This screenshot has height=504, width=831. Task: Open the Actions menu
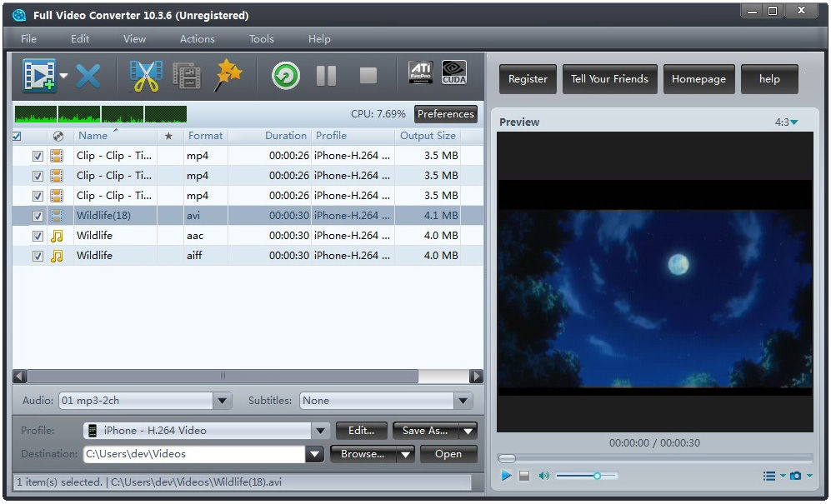pyautogui.click(x=198, y=38)
